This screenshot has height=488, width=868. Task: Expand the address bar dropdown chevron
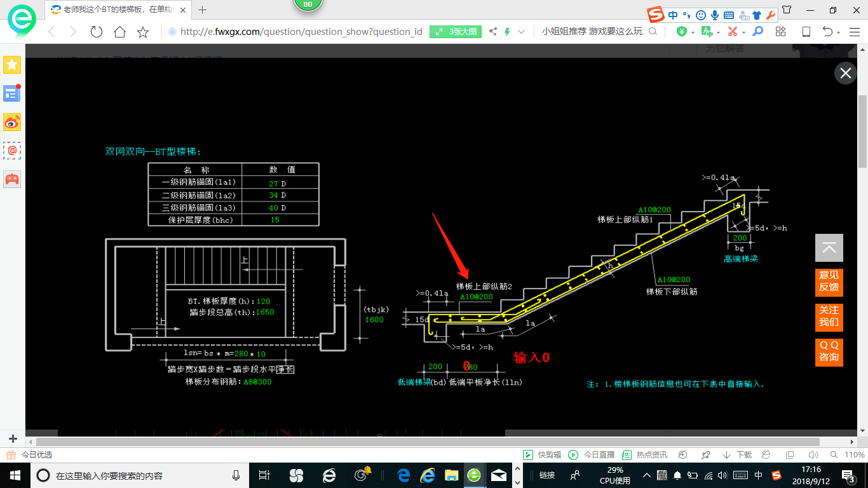[x=522, y=32]
